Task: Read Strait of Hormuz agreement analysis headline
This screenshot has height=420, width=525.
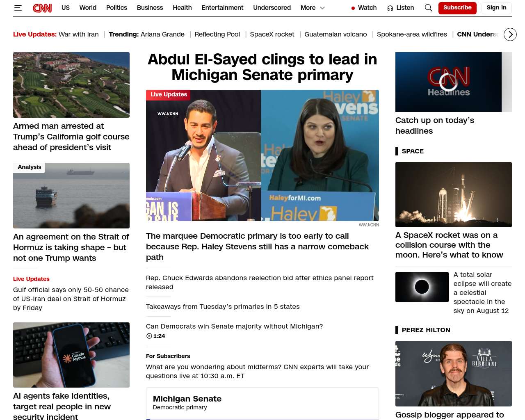Action: coord(71,247)
